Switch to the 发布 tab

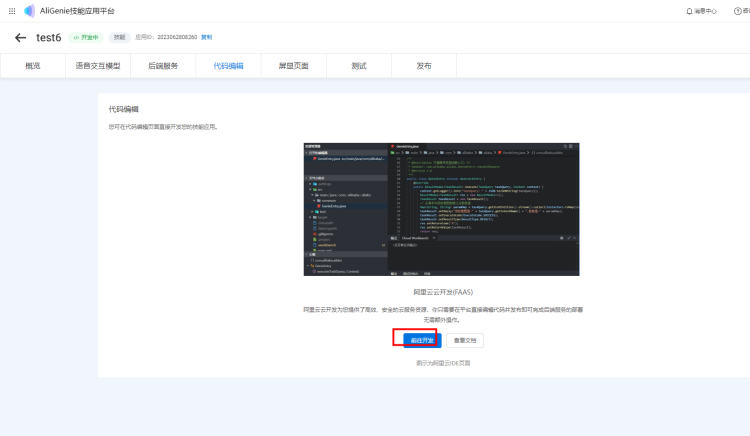pos(424,66)
